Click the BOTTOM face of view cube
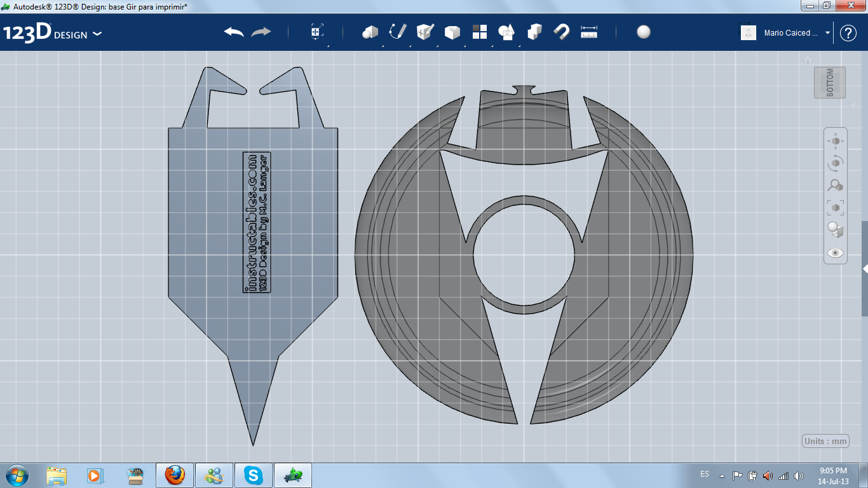Image resolution: width=868 pixels, height=488 pixels. 830,83
